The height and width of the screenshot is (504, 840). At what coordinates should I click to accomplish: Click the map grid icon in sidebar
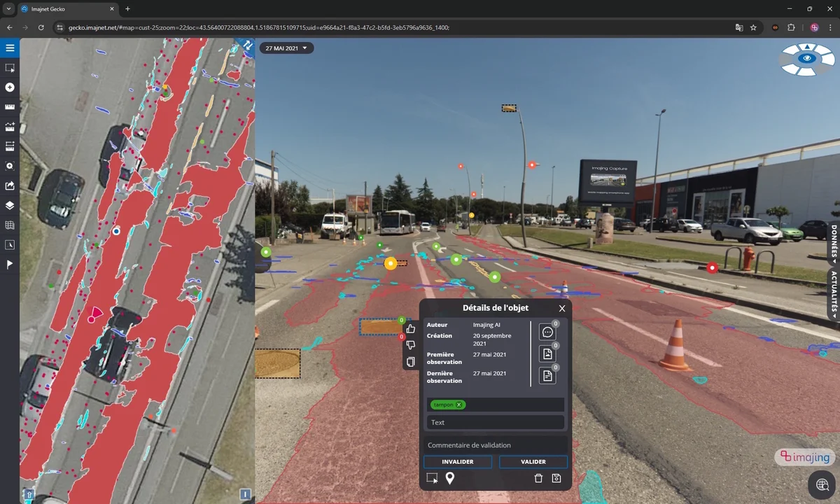[10, 225]
